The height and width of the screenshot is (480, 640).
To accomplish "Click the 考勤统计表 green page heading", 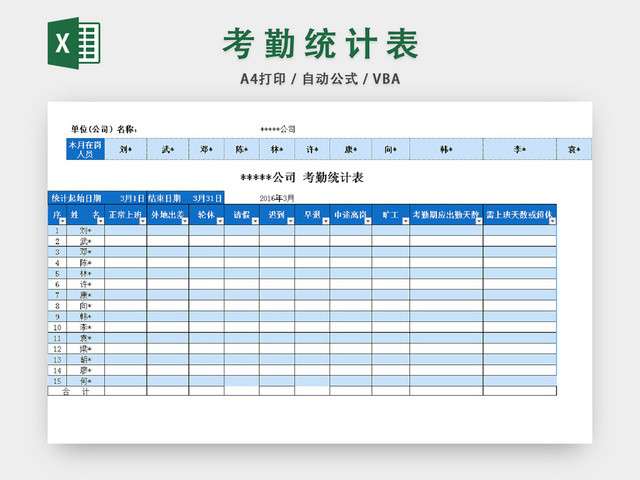I will [321, 44].
